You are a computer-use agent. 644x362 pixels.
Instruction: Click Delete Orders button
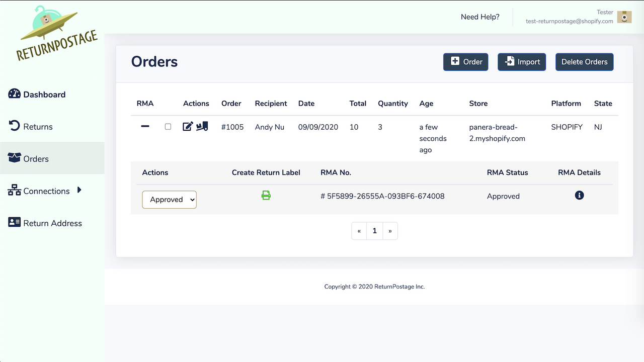click(x=584, y=62)
